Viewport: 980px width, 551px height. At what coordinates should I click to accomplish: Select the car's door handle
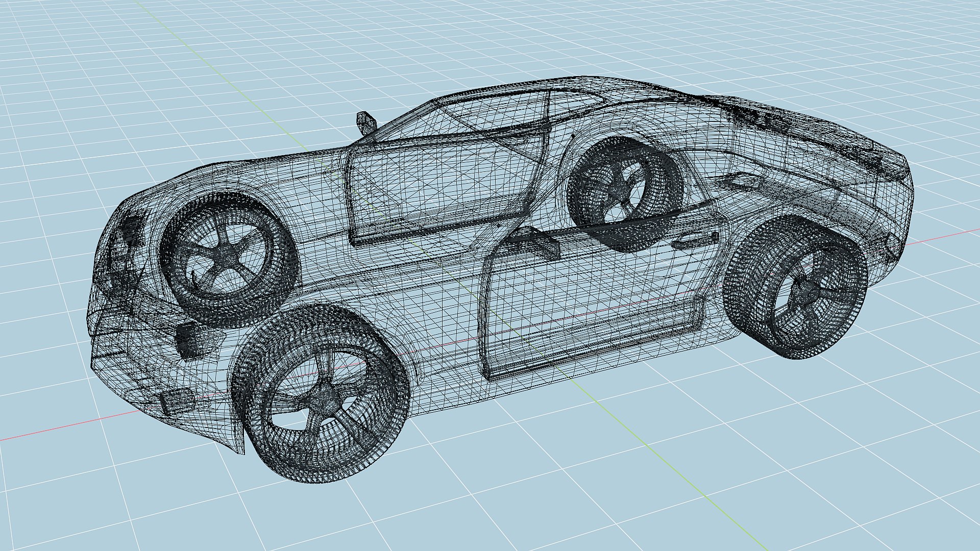[x=694, y=241]
